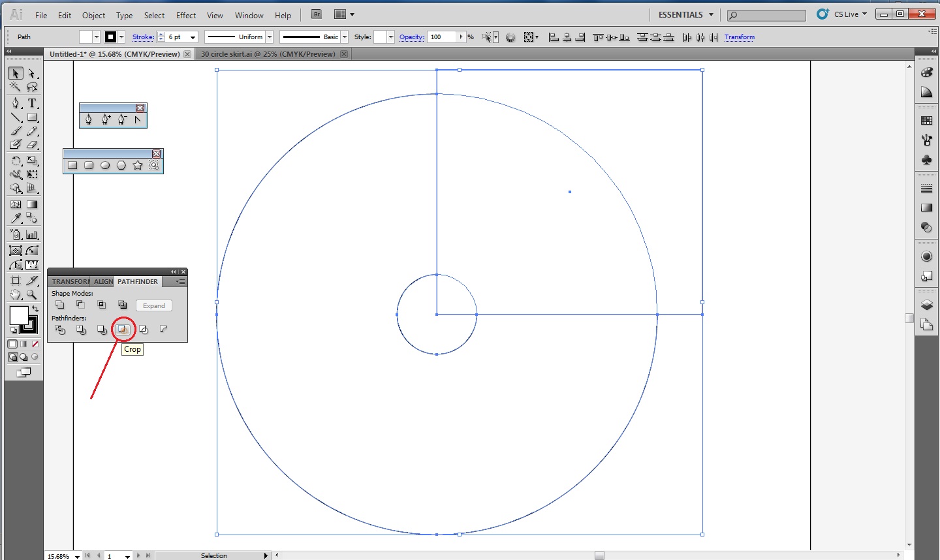The width and height of the screenshot is (940, 560).
Task: Swap fill and stroke colors
Action: pyautogui.click(x=35, y=309)
